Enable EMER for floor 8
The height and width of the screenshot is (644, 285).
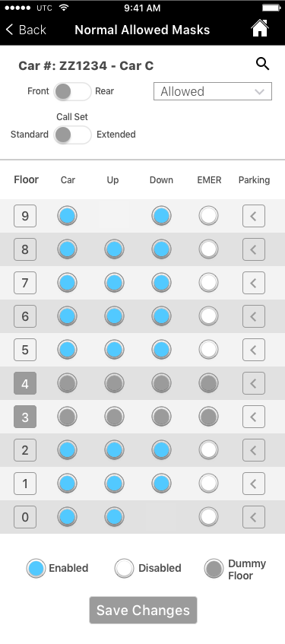208,249
